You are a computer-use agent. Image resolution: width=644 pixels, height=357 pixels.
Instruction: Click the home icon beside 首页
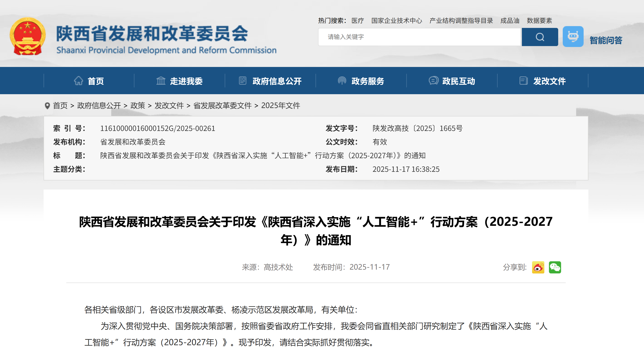pos(79,81)
